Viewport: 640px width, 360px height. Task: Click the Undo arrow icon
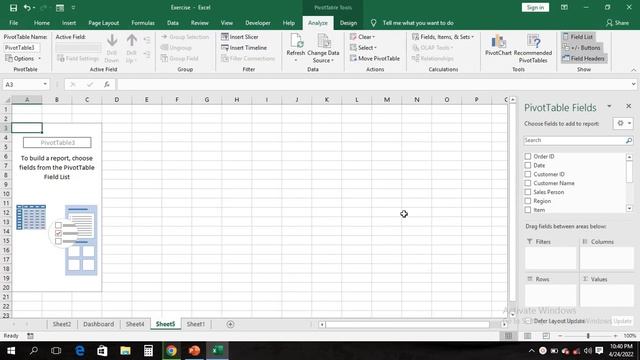(x=27, y=8)
